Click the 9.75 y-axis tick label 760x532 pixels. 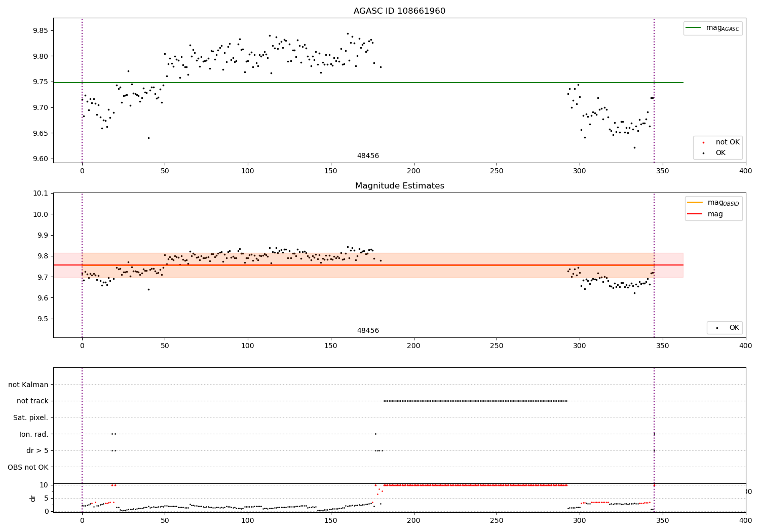[x=40, y=82]
